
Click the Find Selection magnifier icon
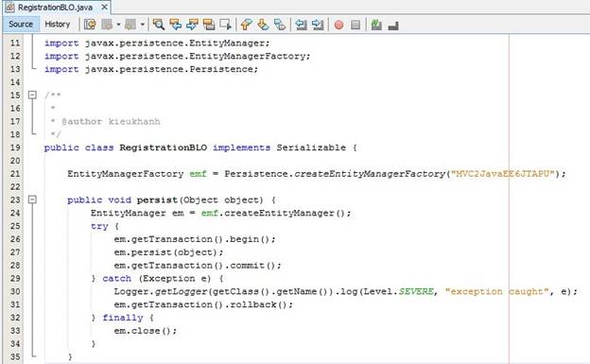(x=159, y=25)
